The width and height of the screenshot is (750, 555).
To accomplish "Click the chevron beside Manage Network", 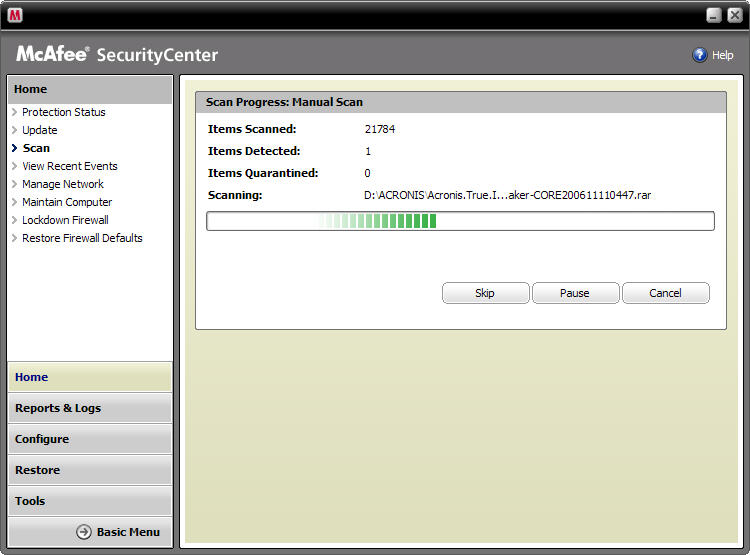I will tap(14, 184).
